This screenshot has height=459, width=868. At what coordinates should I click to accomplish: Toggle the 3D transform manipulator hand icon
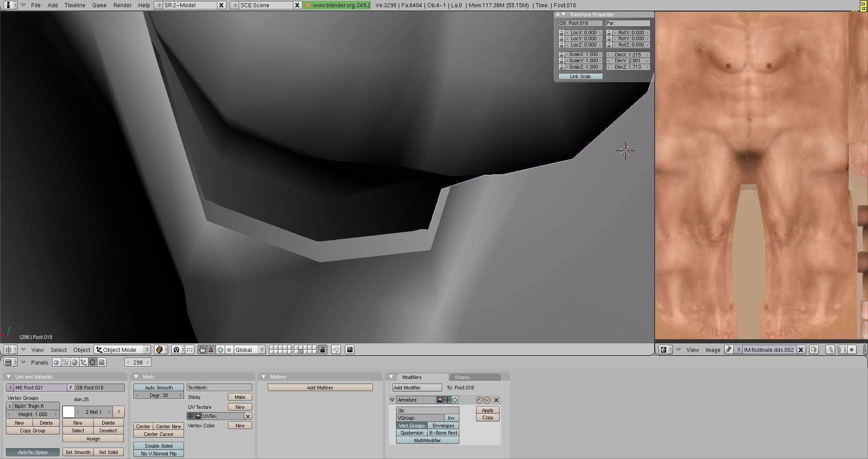point(202,350)
